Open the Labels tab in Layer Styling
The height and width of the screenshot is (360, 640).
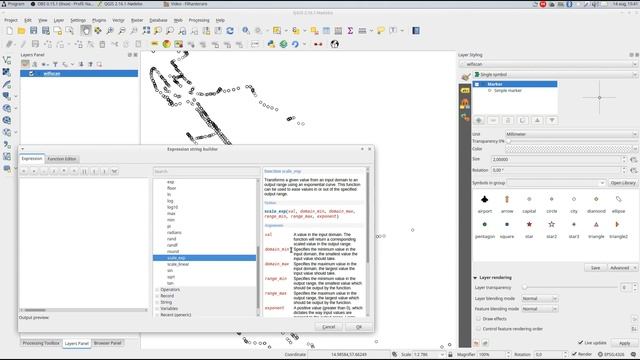pos(465,90)
